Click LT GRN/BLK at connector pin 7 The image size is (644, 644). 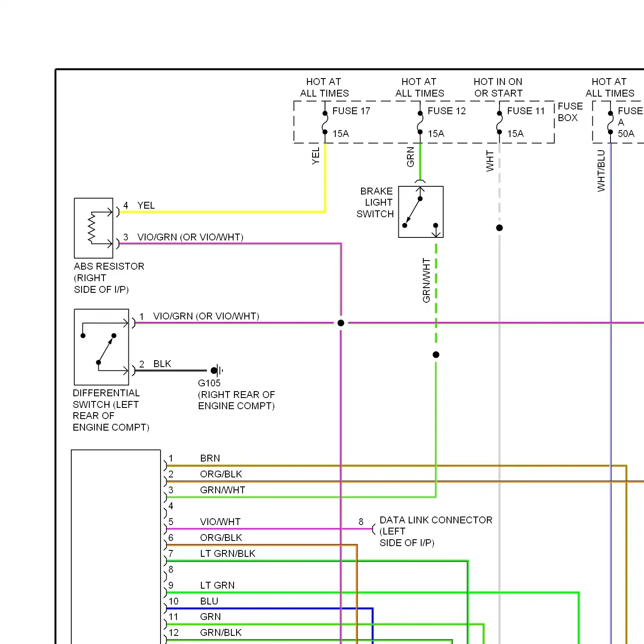click(x=228, y=553)
